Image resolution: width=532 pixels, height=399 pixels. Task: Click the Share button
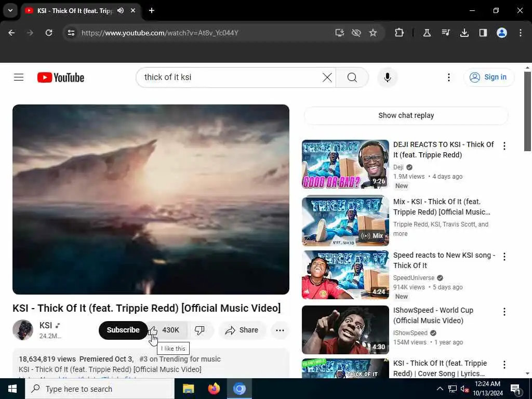click(242, 330)
